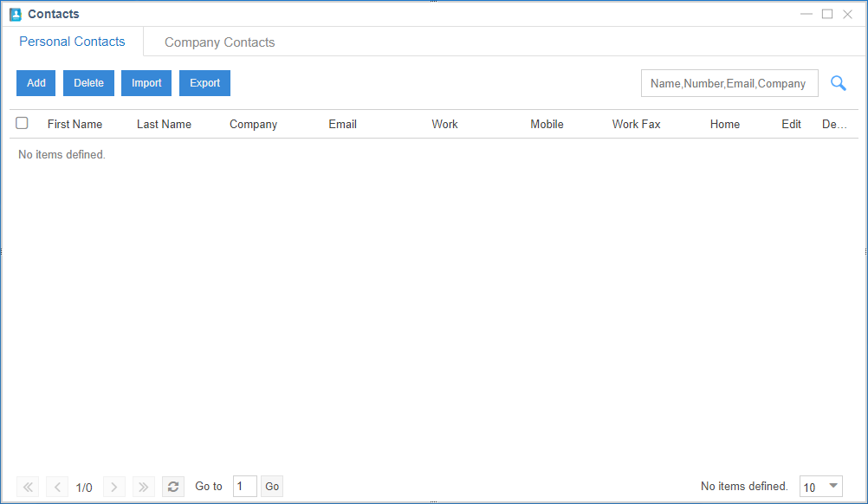Sort by First Name column header

[x=74, y=124]
